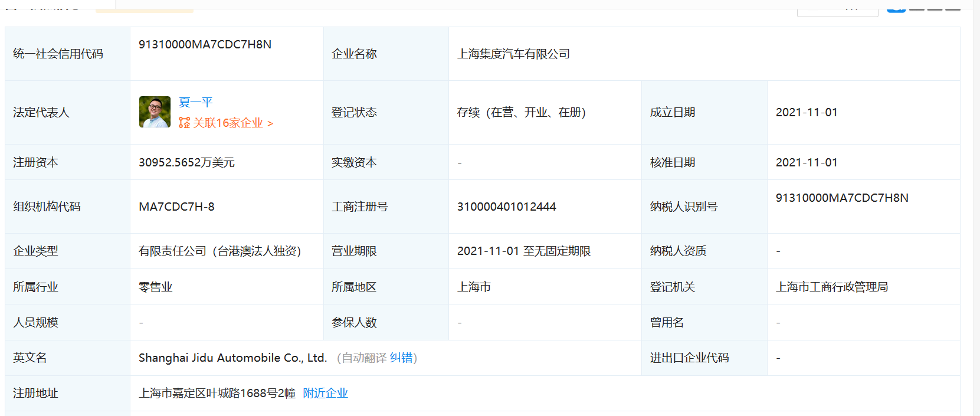Click the 人员规模 label cell
The image size is (980, 416).
pyautogui.click(x=67, y=322)
